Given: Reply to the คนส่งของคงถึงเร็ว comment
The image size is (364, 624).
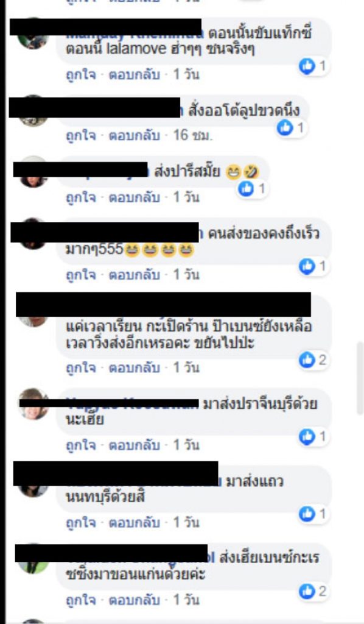Looking at the screenshot, I should [135, 274].
